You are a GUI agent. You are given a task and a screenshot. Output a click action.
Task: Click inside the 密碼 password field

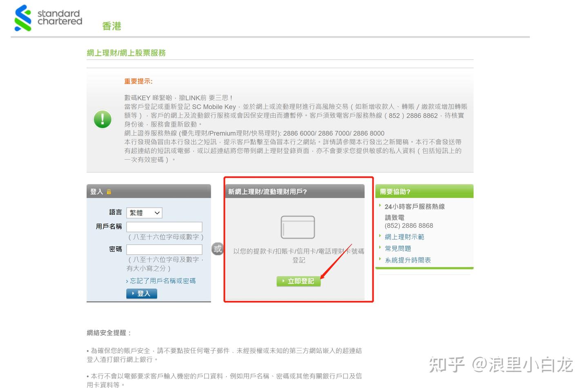point(165,249)
